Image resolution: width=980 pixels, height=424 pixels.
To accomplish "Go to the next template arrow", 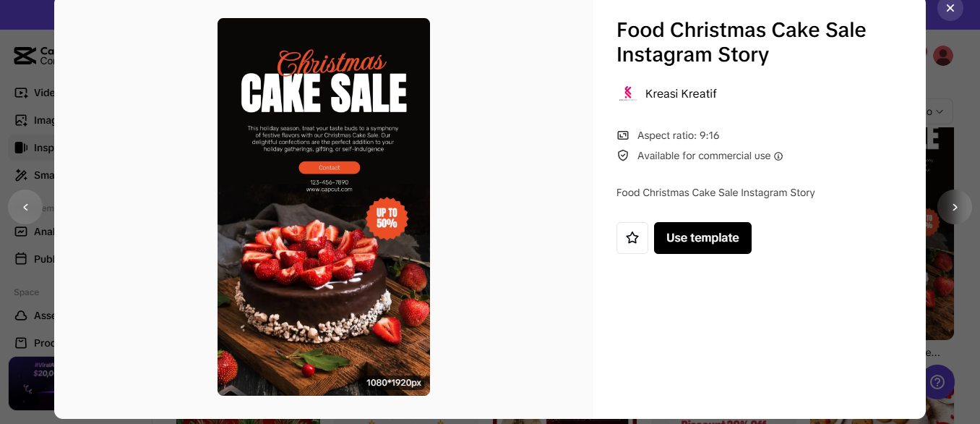I will click(x=955, y=207).
